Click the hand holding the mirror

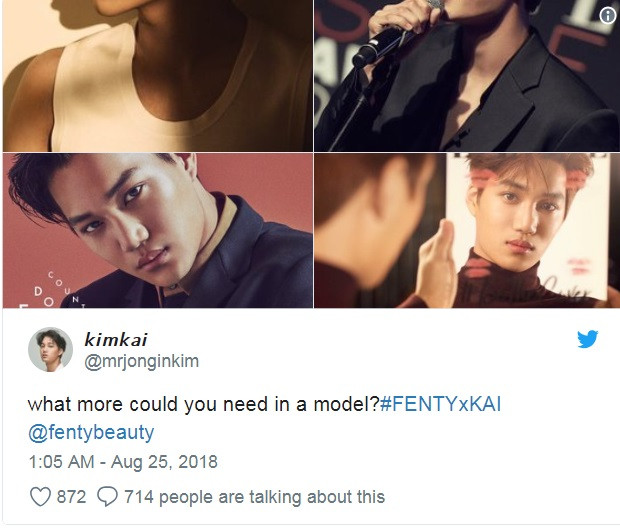(438, 263)
